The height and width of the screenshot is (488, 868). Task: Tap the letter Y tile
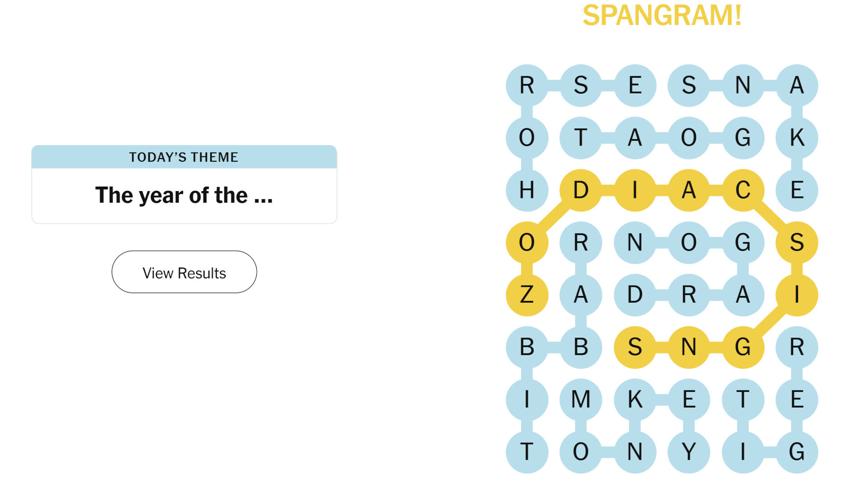point(689,452)
